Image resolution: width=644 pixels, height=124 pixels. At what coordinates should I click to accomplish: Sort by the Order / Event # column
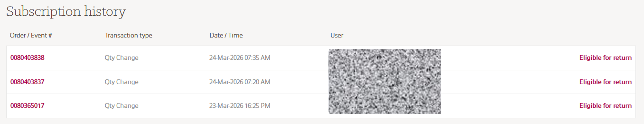31,35
